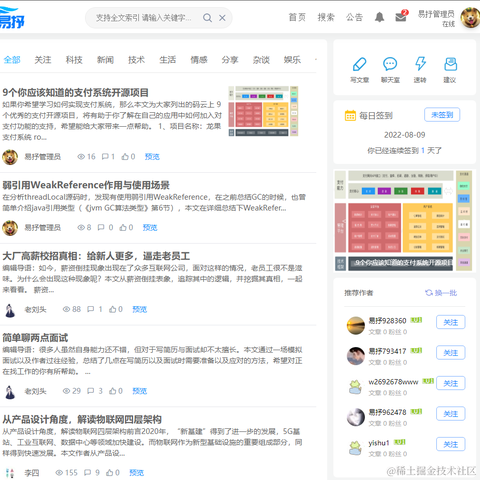Open the 杂谈 category tab
The image size is (480, 480).
pos(261,60)
